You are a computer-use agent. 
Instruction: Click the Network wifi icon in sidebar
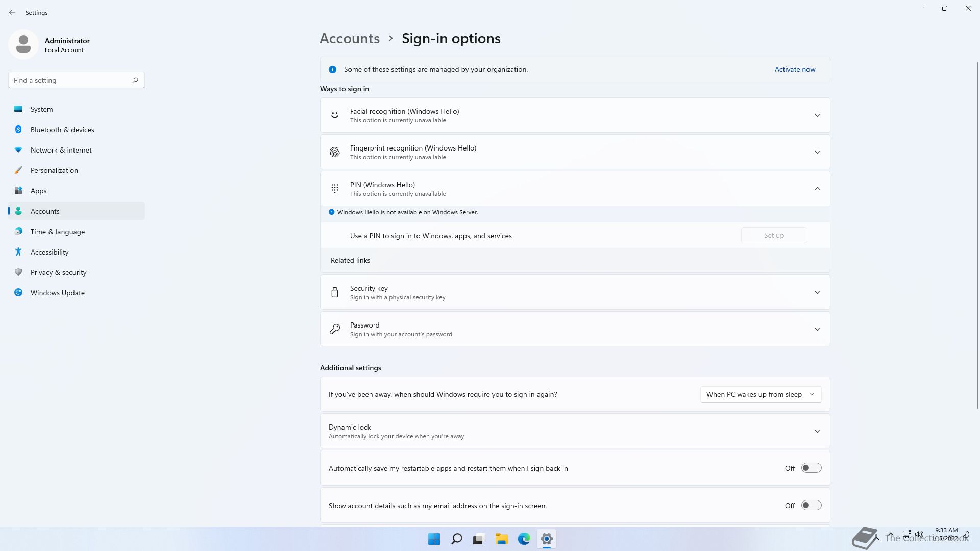(x=18, y=149)
